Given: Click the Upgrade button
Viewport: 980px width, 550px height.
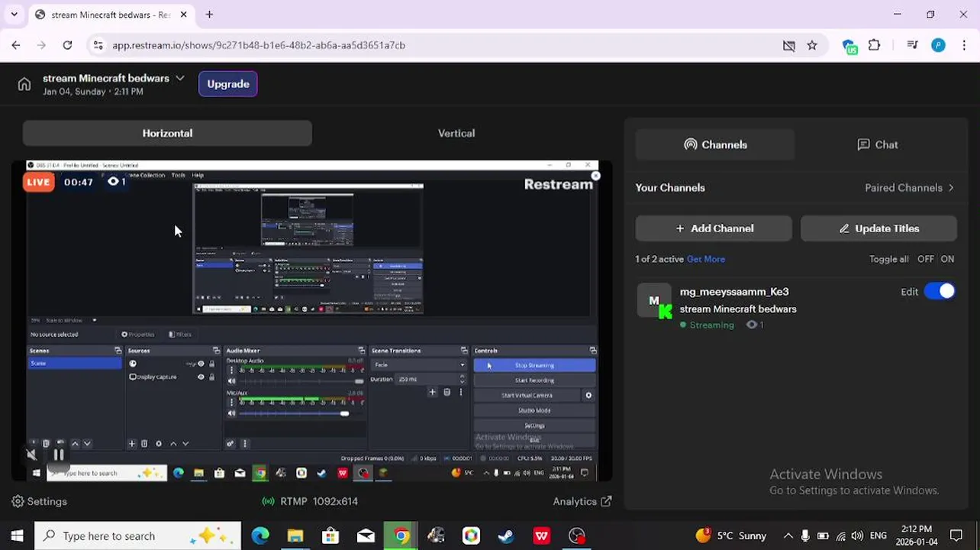Looking at the screenshot, I should [228, 84].
